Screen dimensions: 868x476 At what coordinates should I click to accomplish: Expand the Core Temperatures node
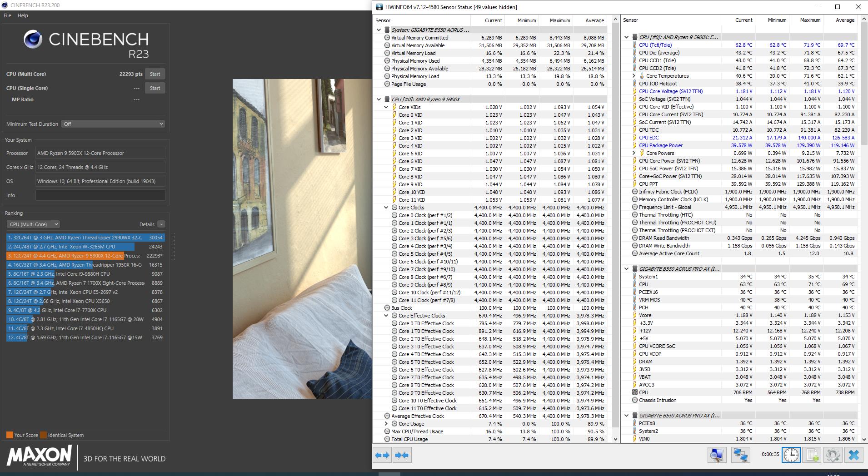(634, 76)
